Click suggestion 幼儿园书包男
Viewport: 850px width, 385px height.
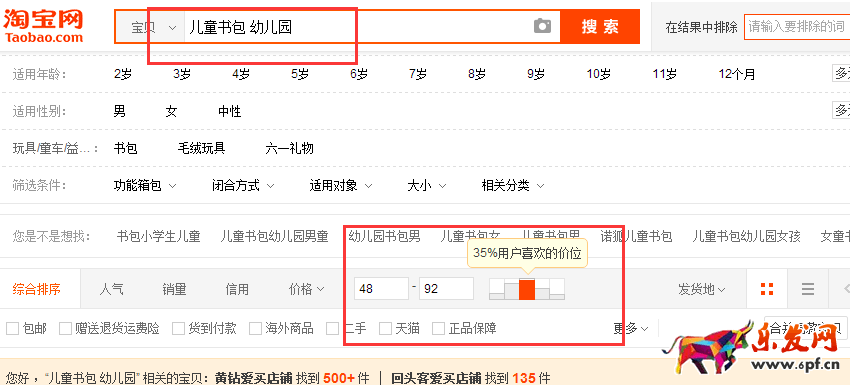pos(384,236)
